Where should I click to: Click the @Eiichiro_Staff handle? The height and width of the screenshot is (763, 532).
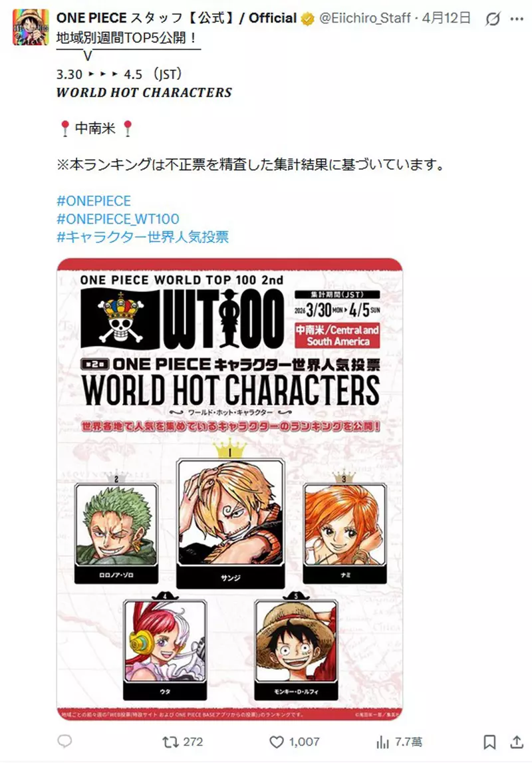(364, 19)
